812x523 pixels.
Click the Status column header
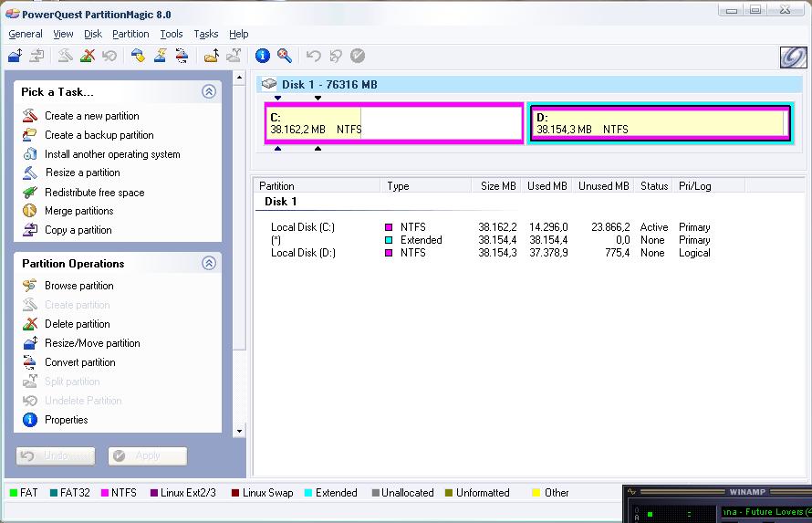point(654,186)
